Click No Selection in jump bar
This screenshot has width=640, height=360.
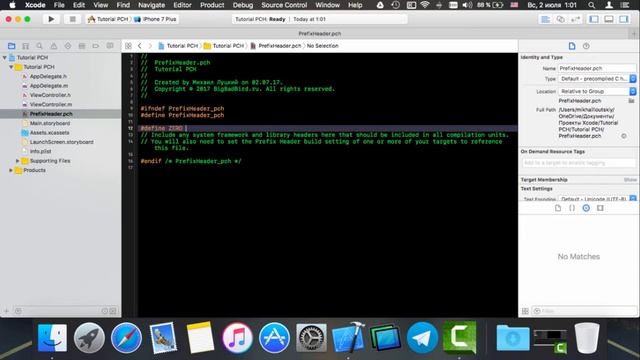[322, 46]
